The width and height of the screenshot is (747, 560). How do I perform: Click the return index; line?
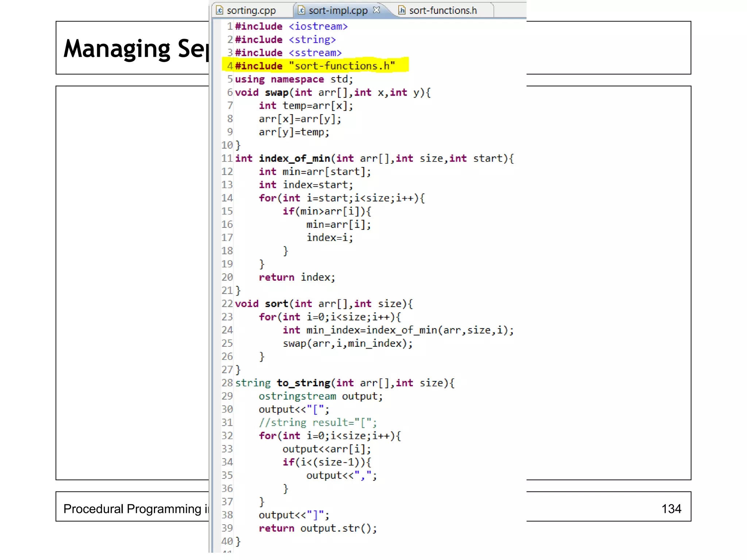click(297, 277)
